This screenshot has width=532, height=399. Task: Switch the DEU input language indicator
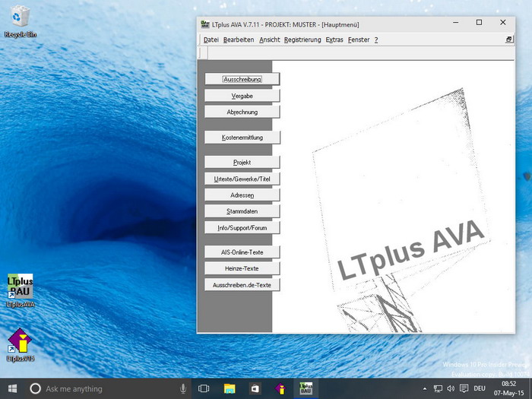point(480,389)
